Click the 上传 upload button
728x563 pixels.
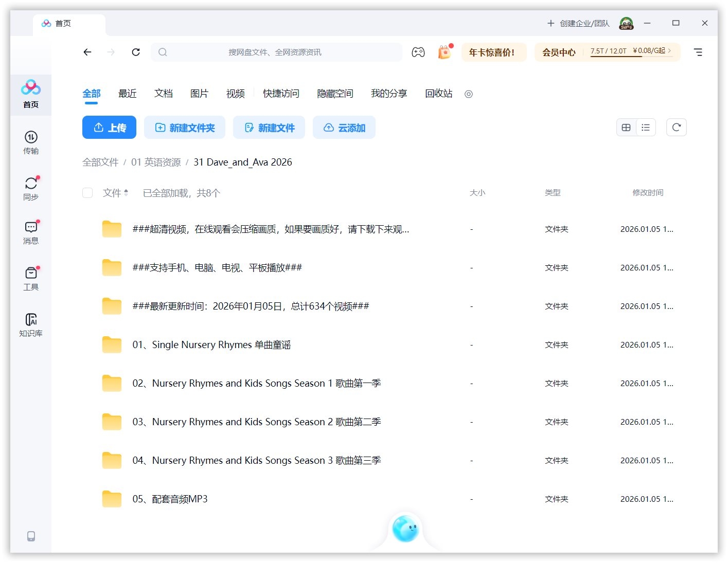(x=109, y=127)
